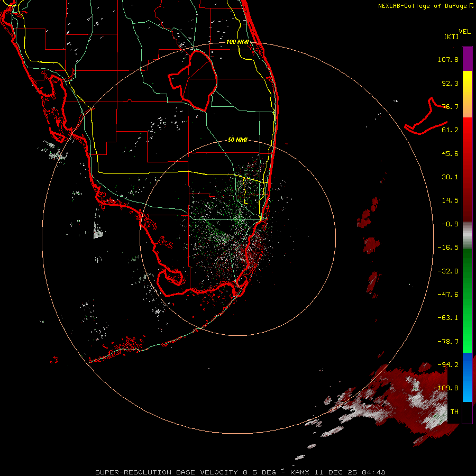Click the 50 NMI range ring label
The image size is (476, 476).
[x=237, y=140]
